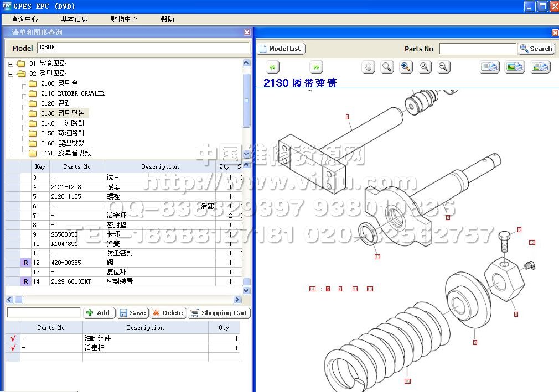The height and width of the screenshot is (392, 559).
Task: Open the 购物中心 menu
Action: pyautogui.click(x=124, y=19)
